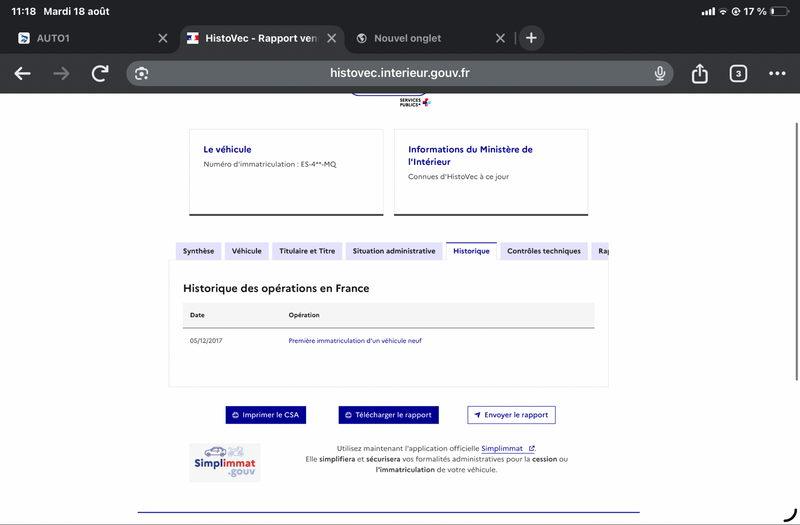Open the share sheet icon
Image resolution: width=800 pixels, height=525 pixels.
(x=699, y=73)
